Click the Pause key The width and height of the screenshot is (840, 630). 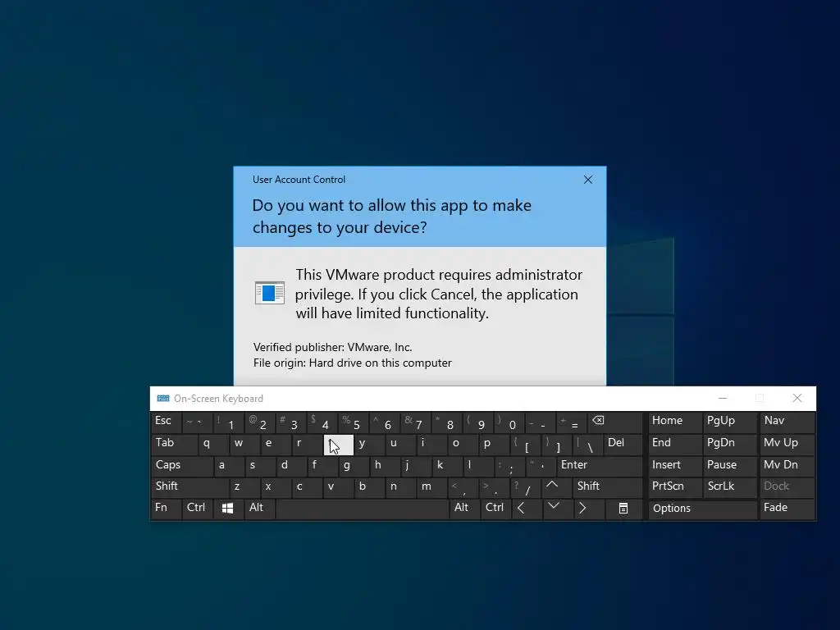(729, 466)
